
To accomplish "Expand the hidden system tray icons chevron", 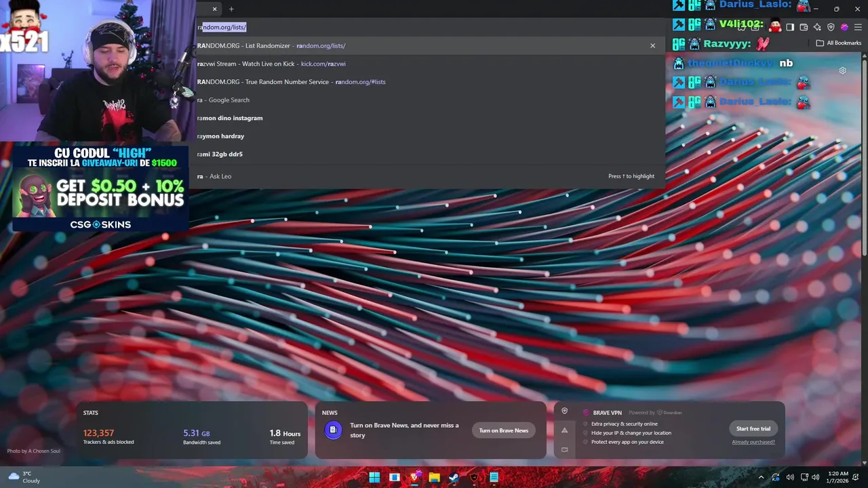I will pos(761,477).
